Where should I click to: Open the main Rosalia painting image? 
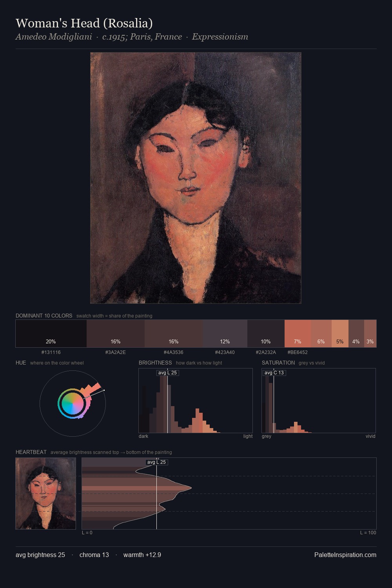pos(196,178)
